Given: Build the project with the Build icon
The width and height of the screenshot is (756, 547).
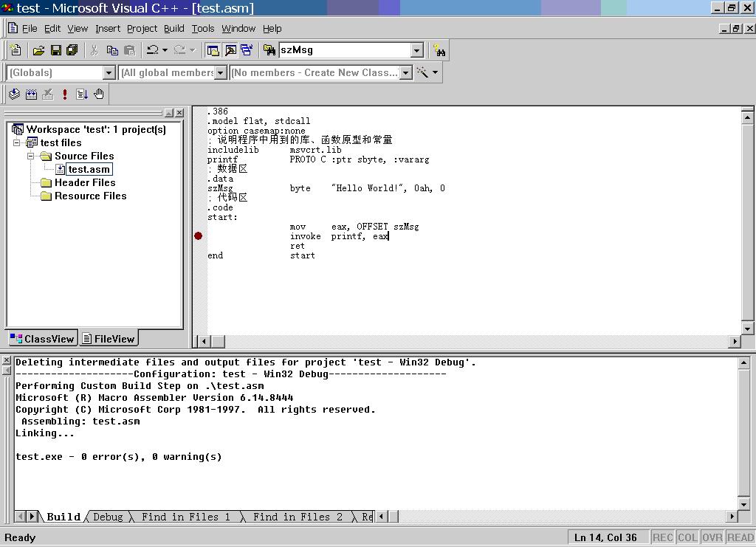Looking at the screenshot, I should coord(31,94).
